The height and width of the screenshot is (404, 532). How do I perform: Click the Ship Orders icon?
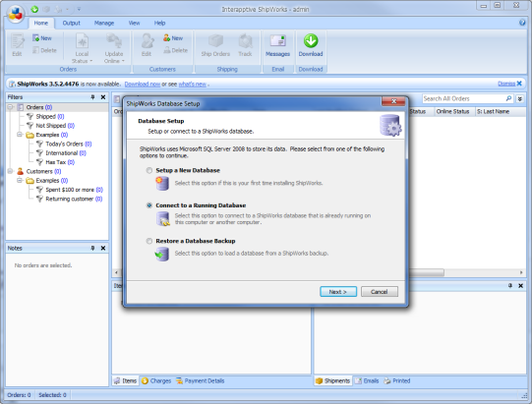pos(215,45)
